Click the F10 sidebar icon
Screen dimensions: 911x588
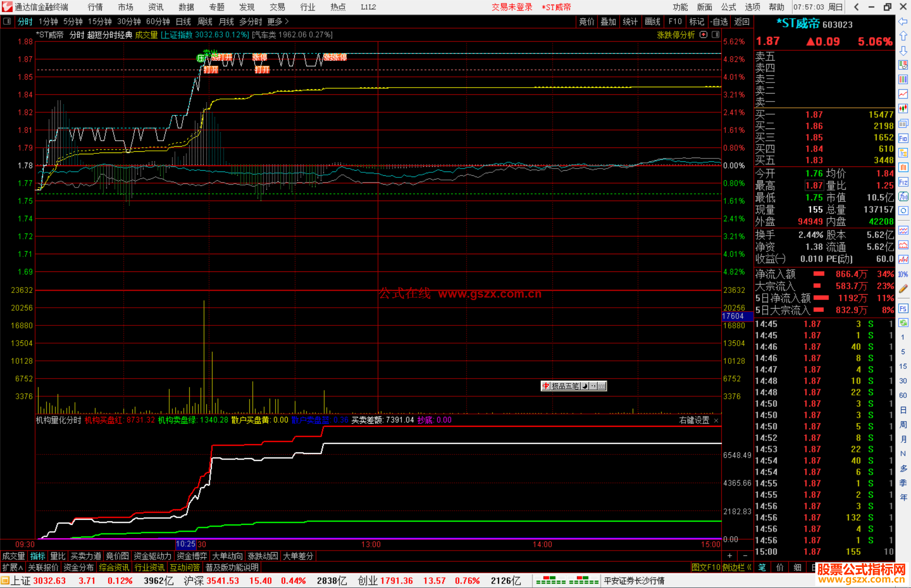coord(903,138)
